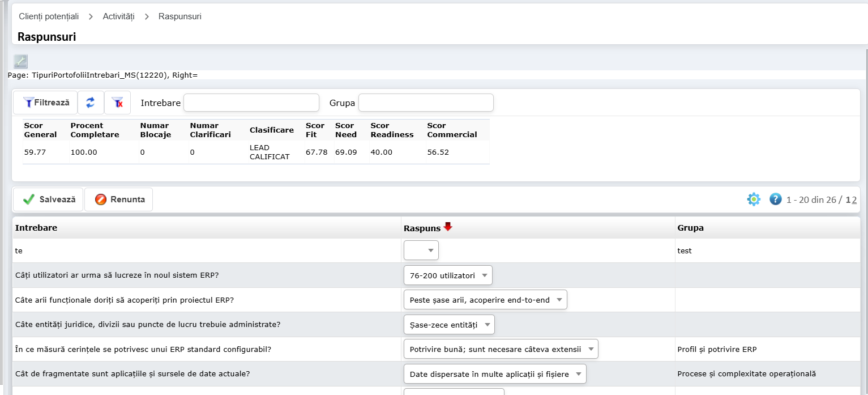Open 'Date dispersate în multe aplicații' dropdown
Image resolution: width=868 pixels, height=395 pixels.
click(x=495, y=374)
